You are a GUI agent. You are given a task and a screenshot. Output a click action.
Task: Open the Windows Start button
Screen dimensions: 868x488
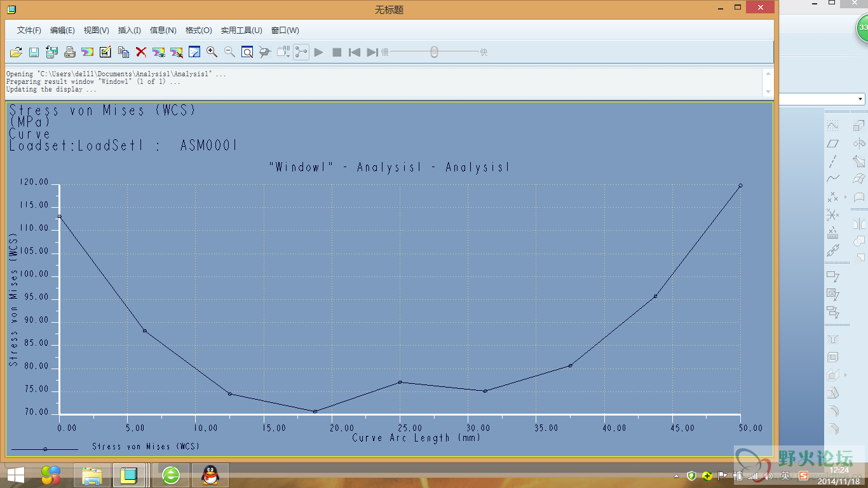click(15, 475)
